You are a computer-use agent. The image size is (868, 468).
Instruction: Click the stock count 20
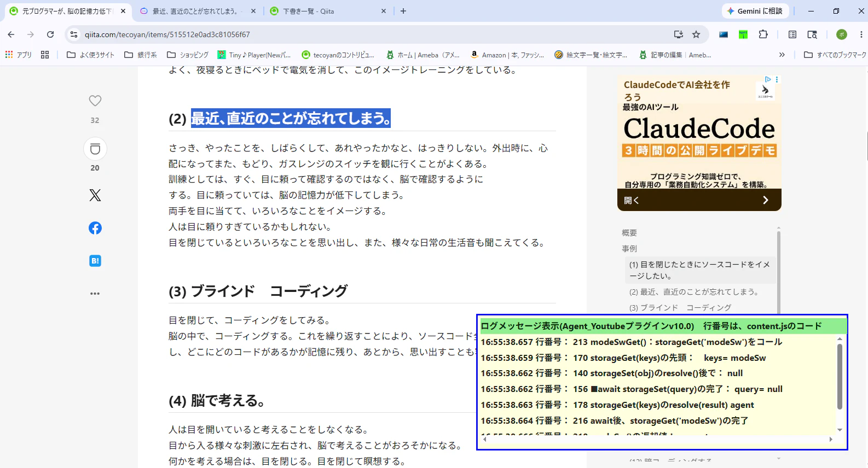pyautogui.click(x=95, y=168)
